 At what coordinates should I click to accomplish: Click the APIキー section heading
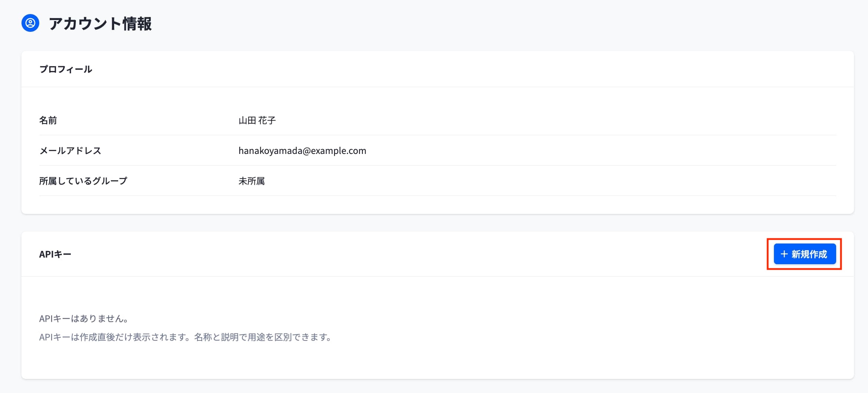55,254
